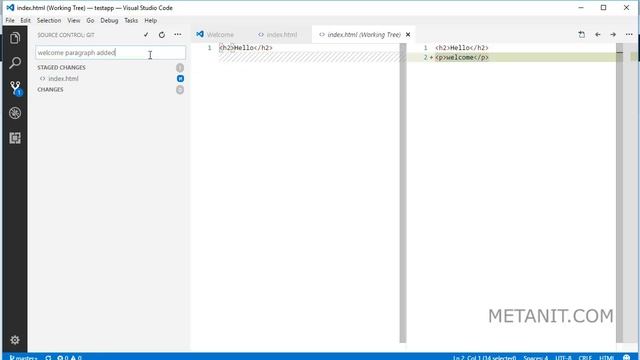This screenshot has height=360, width=640.
Task: Click <h2>Hello</h2> in the left editor
Action: pos(246,48)
